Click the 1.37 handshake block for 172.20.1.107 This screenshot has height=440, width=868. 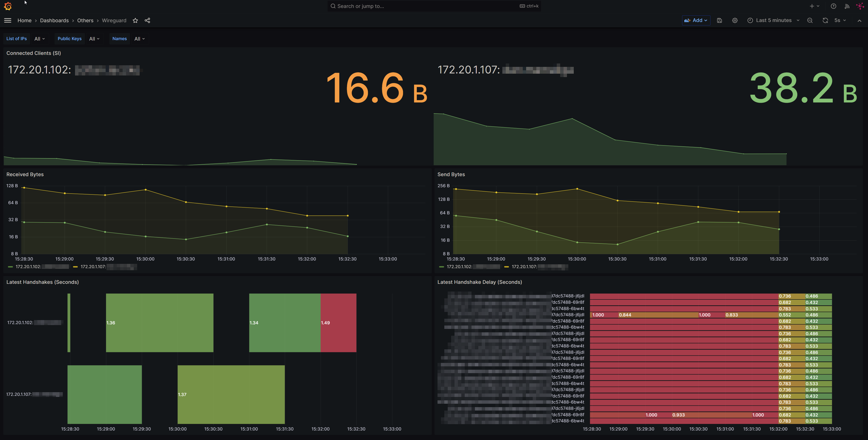[x=231, y=394]
